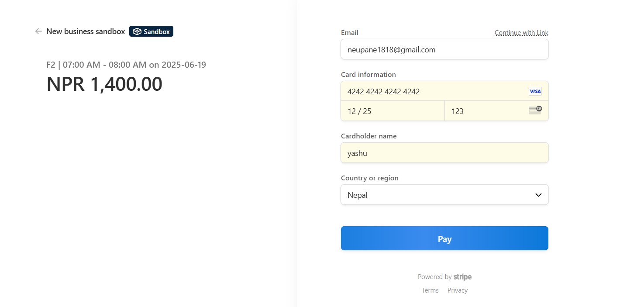Focus the card number field
This screenshot has width=644, height=307.
pyautogui.click(x=444, y=91)
